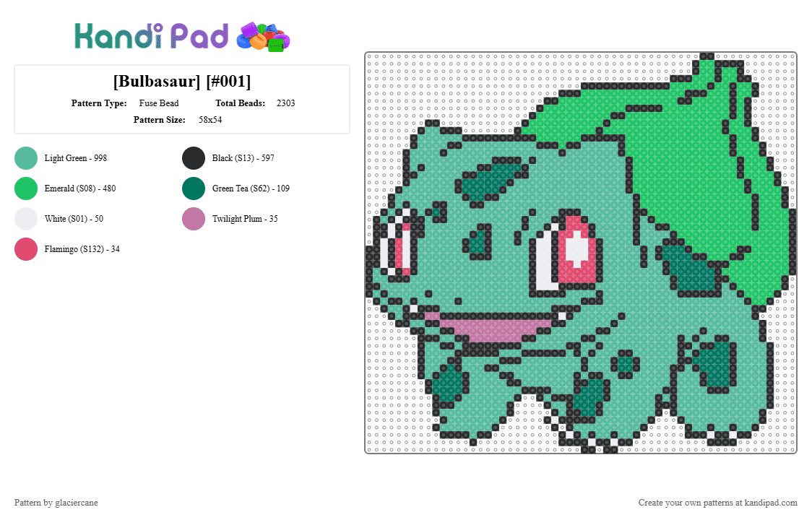812x520 pixels.
Task: Click the 'Total Beads:' label
Action: pos(241,103)
